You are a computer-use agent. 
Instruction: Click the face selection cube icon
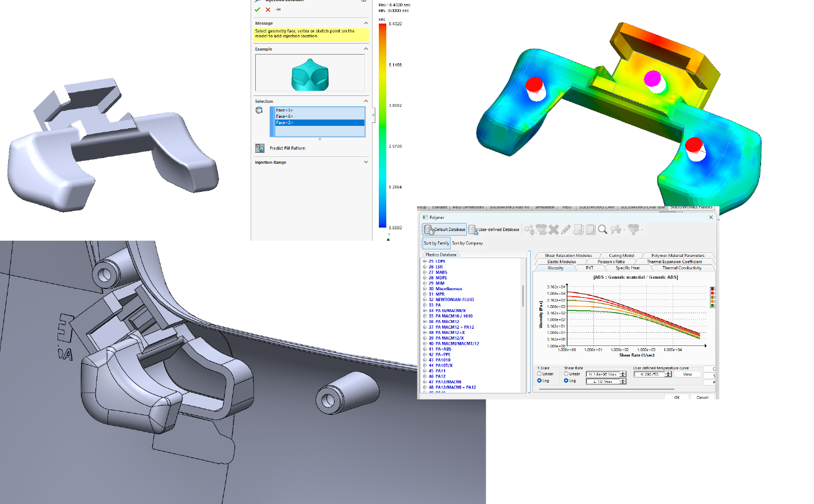pos(259,110)
